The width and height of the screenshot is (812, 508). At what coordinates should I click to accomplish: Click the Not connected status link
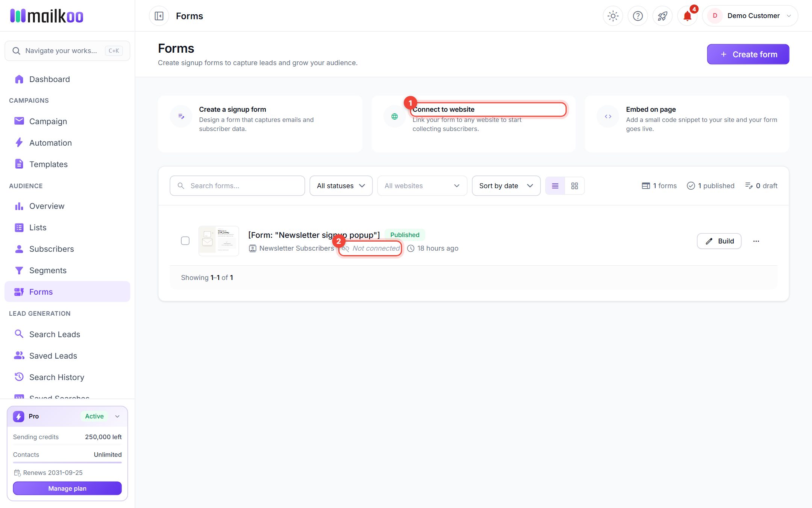tap(371, 248)
